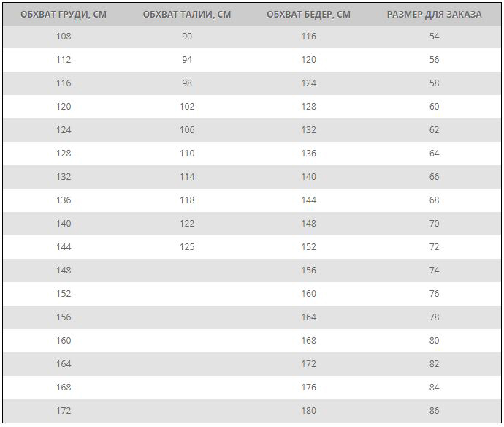The height and width of the screenshot is (427, 504).
Task: Select order size 72 cell
Action: tap(435, 247)
